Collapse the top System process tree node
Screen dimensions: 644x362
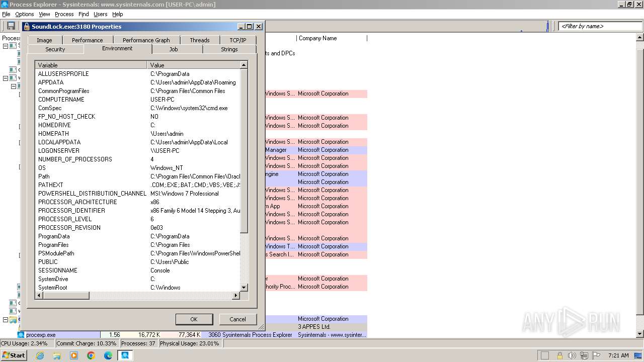[x=6, y=46]
